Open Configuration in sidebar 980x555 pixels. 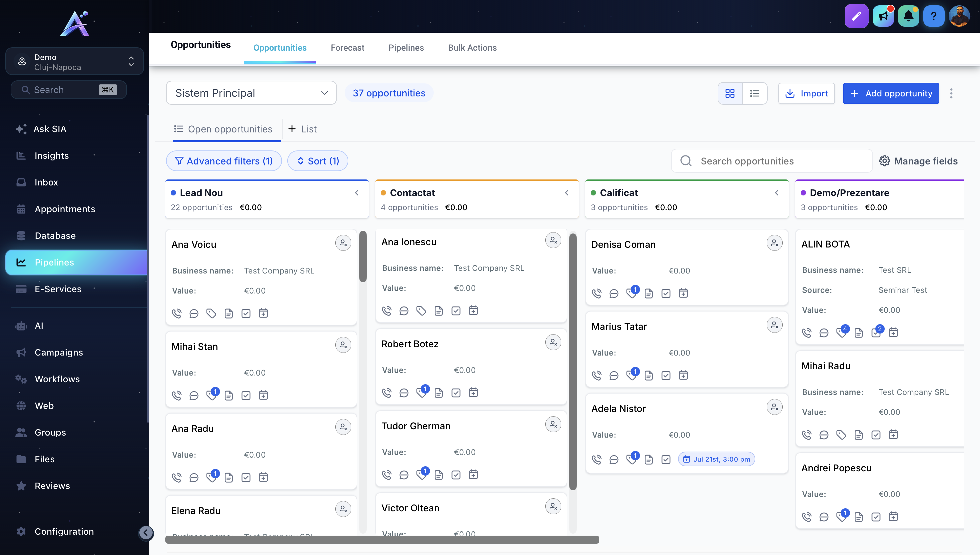pos(64,532)
